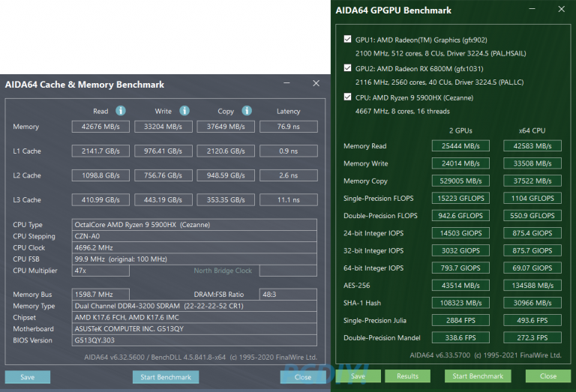
Task: Click Close button in GPGPU Benchmark
Action: pyautogui.click(x=548, y=376)
